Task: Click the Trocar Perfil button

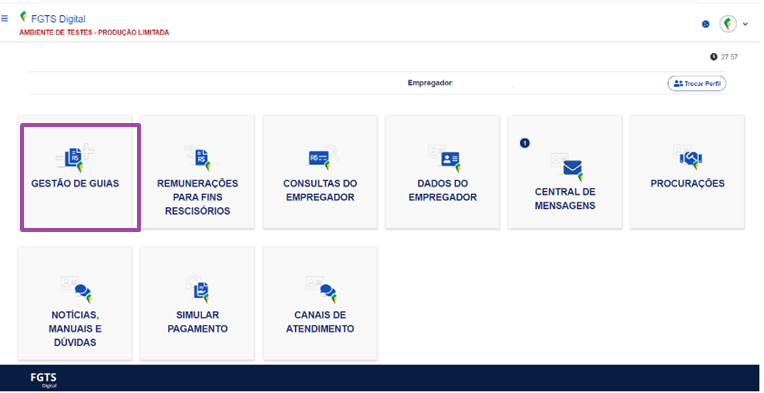Action: click(697, 83)
